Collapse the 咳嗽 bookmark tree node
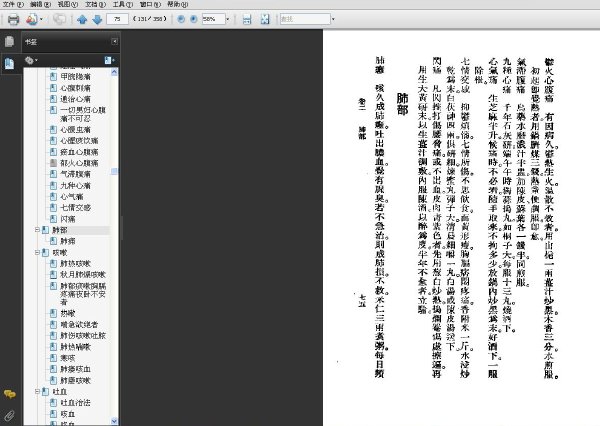The height and width of the screenshot is (426, 600). pos(37,252)
